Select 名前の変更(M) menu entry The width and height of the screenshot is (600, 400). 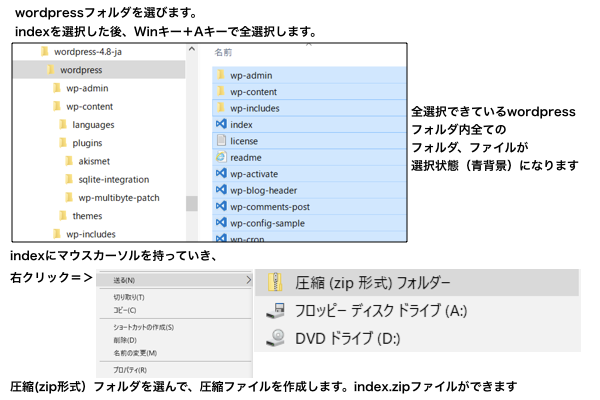tap(135, 353)
